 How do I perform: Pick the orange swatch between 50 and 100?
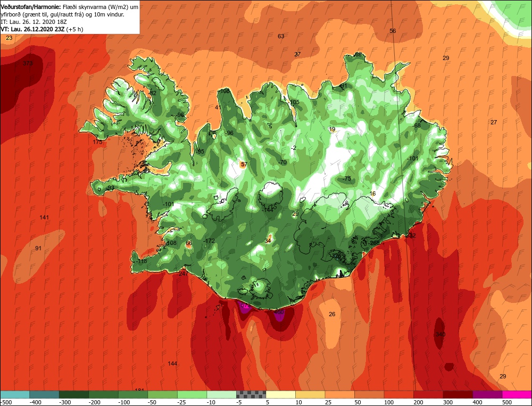(x=369, y=394)
